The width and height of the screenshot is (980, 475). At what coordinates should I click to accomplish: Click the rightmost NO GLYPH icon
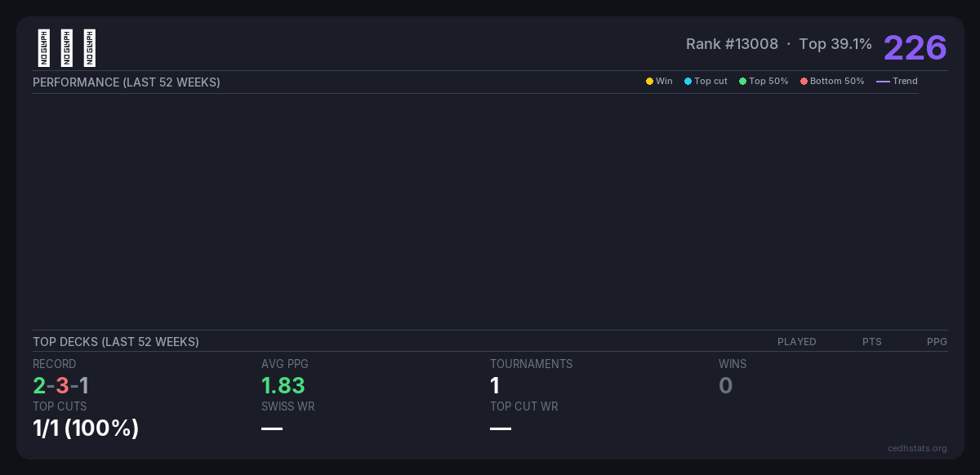[x=90, y=48]
